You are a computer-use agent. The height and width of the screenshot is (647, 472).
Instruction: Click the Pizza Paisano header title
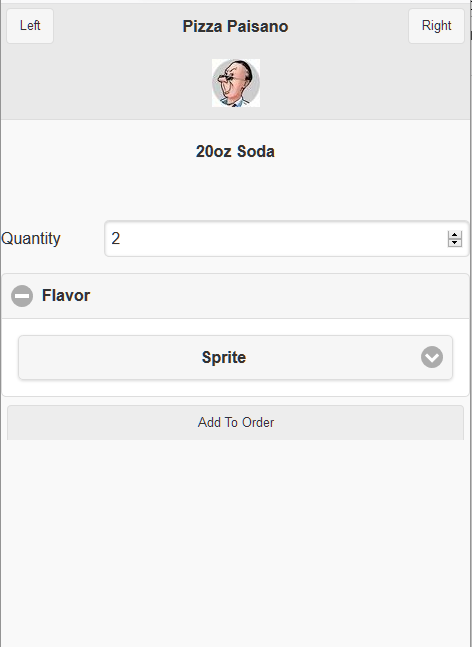236,26
